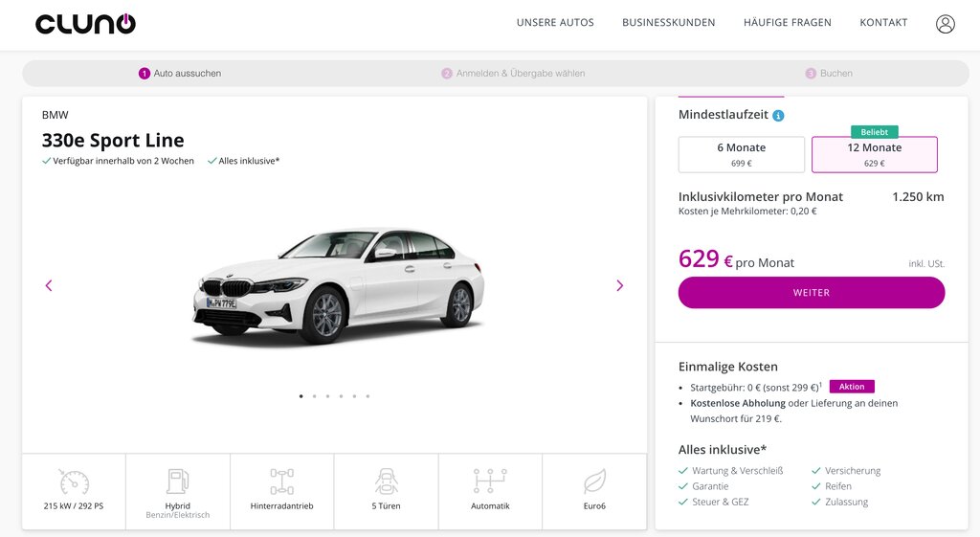Click the Automatik gearshift icon
Image resolution: width=980 pixels, height=537 pixels.
[490, 481]
